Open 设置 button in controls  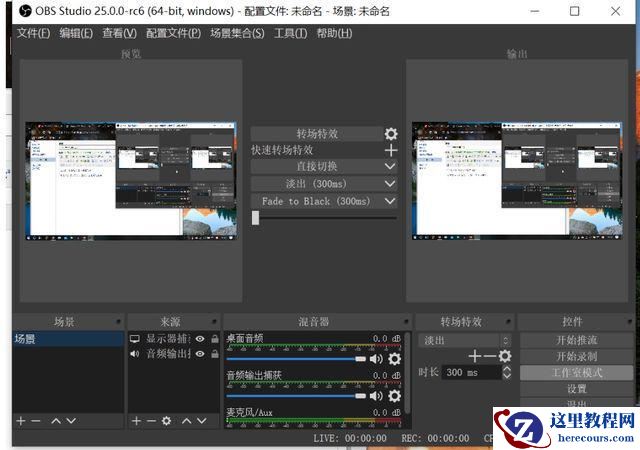577,389
